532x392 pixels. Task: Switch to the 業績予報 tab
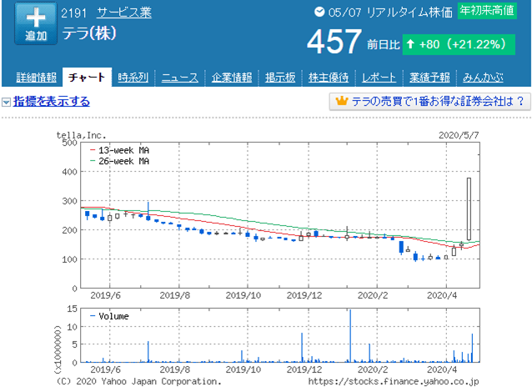[x=429, y=78]
